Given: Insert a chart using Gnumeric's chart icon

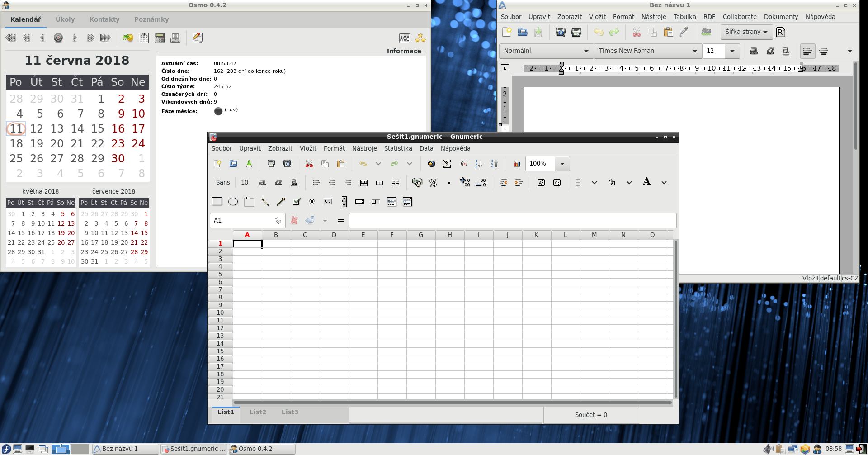Looking at the screenshot, I should click(x=517, y=164).
